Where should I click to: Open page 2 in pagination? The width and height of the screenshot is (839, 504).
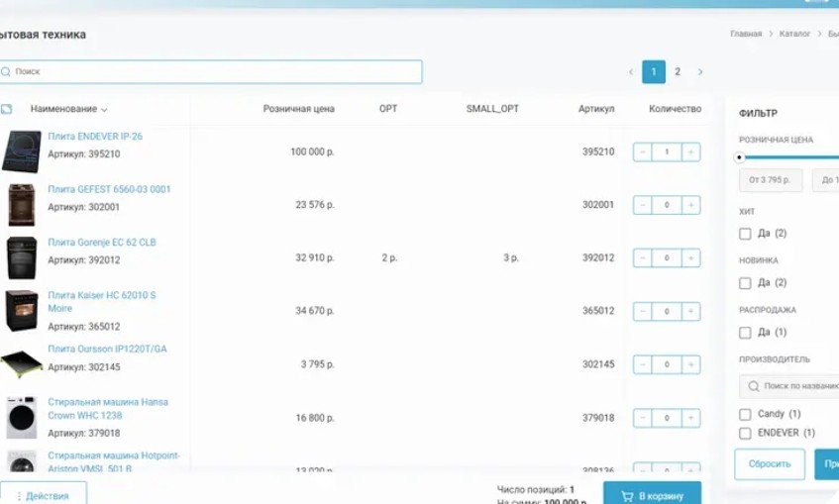tap(678, 71)
